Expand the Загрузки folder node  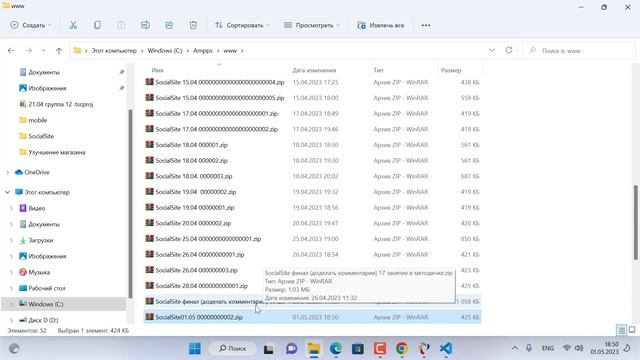point(11,240)
